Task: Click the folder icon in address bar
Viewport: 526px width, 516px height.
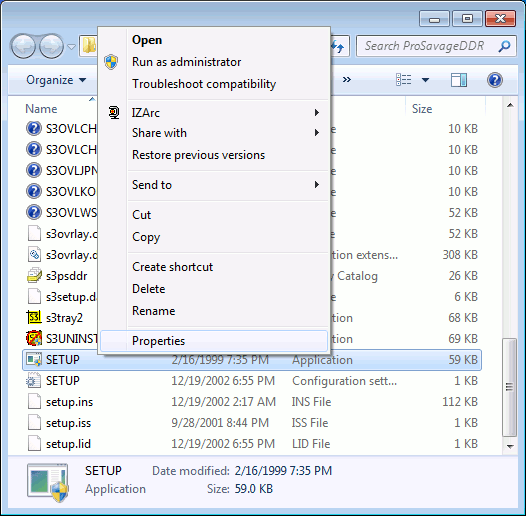Action: [x=89, y=46]
